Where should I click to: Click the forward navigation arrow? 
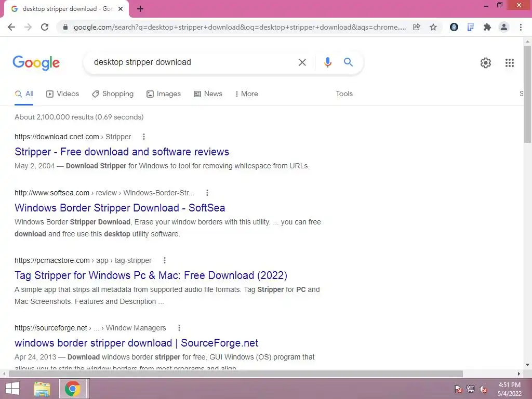(x=28, y=27)
